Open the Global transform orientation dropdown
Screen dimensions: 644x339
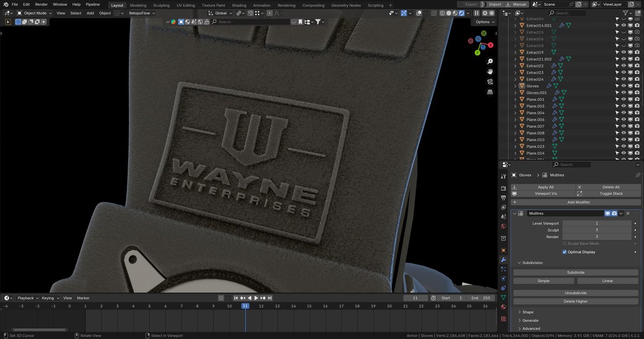point(221,13)
